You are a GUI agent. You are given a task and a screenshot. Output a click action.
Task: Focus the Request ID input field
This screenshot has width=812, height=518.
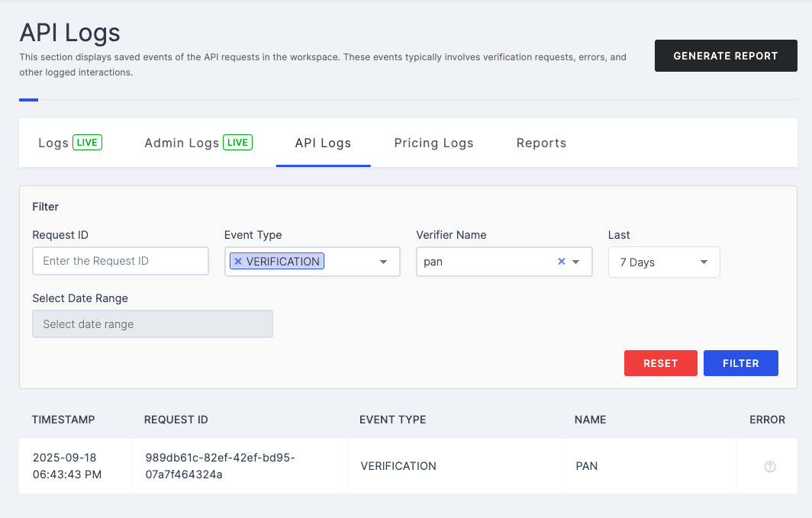tap(121, 261)
